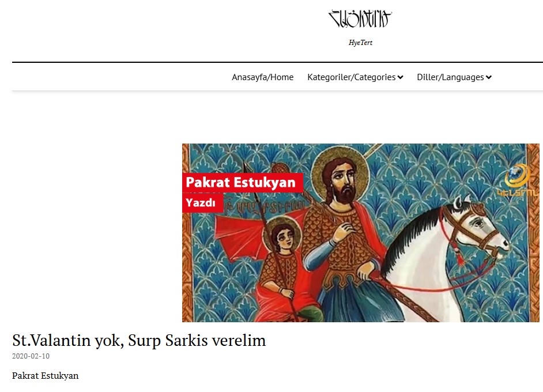543x392 pixels.
Task: Click the red Yazdı label
Action: pos(202,202)
